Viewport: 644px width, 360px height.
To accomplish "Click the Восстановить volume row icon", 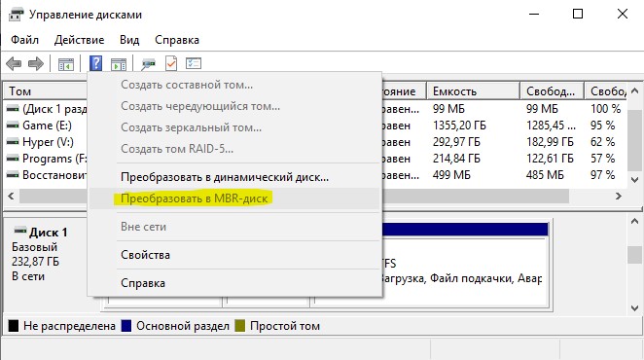I will (x=13, y=175).
